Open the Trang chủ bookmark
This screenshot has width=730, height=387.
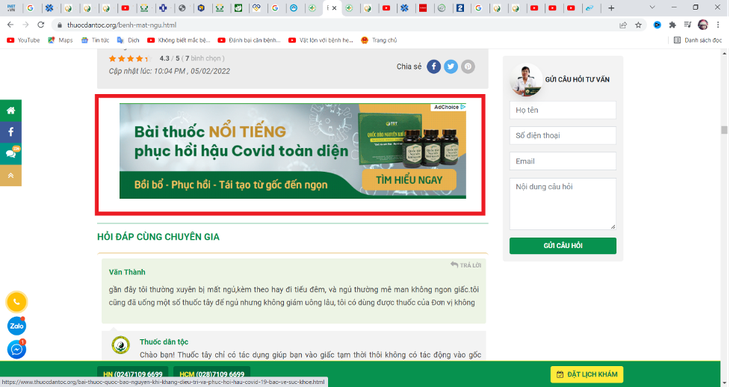[379, 41]
